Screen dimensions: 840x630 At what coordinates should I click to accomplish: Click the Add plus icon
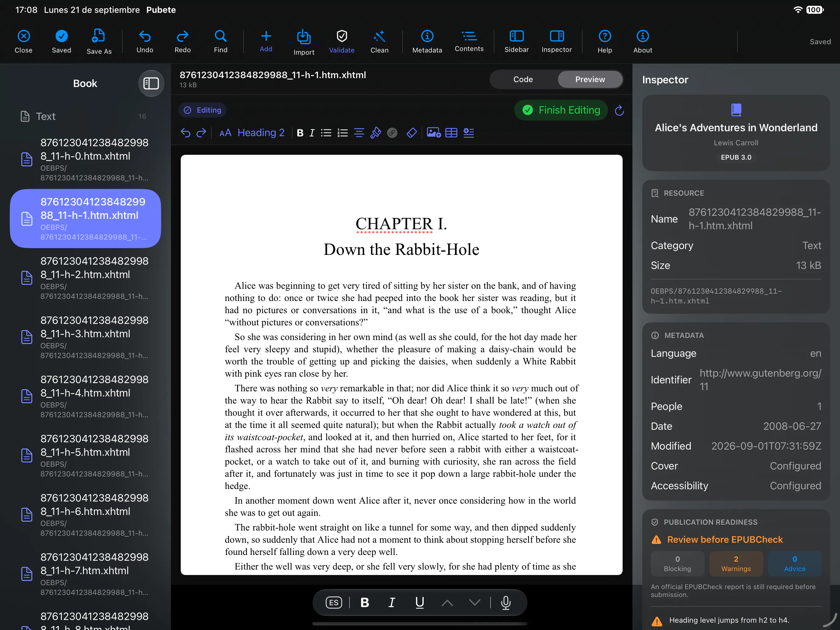[266, 36]
